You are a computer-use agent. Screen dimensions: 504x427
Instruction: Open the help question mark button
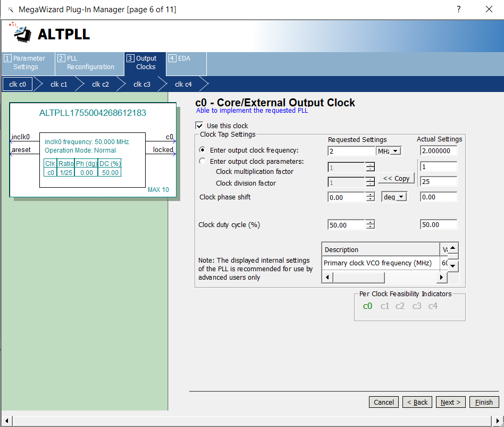coord(459,10)
